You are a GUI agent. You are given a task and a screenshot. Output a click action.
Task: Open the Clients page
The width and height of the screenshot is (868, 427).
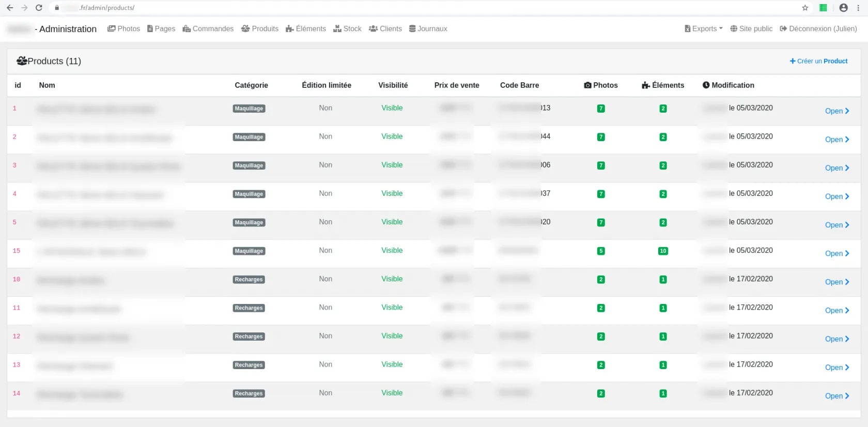pos(385,29)
